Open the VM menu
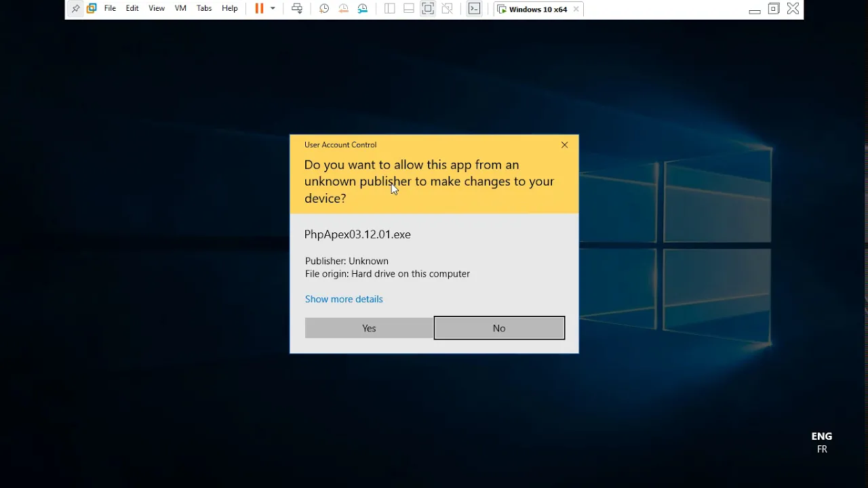 click(180, 9)
